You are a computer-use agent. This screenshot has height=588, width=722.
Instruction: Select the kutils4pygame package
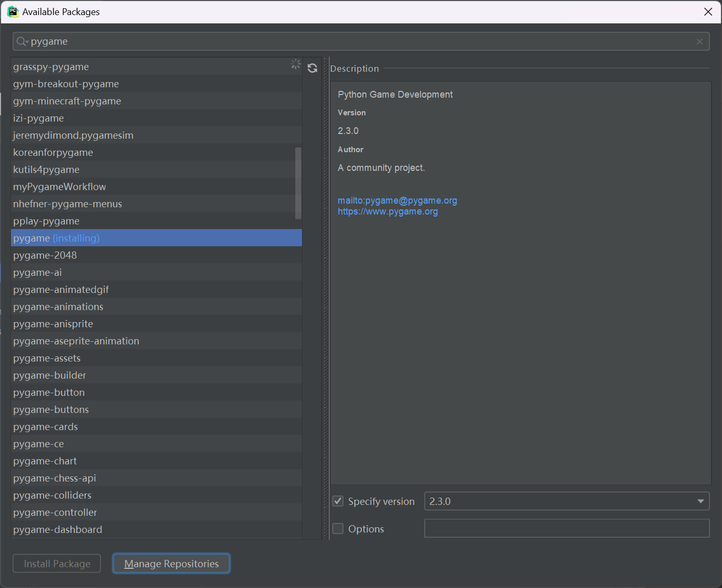point(156,169)
